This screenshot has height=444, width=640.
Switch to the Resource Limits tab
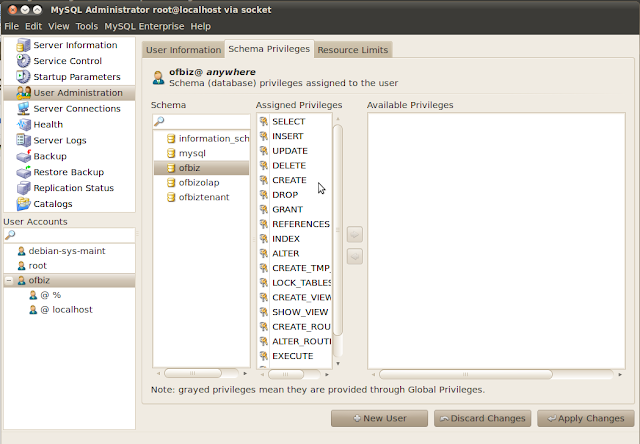pyautogui.click(x=353, y=50)
